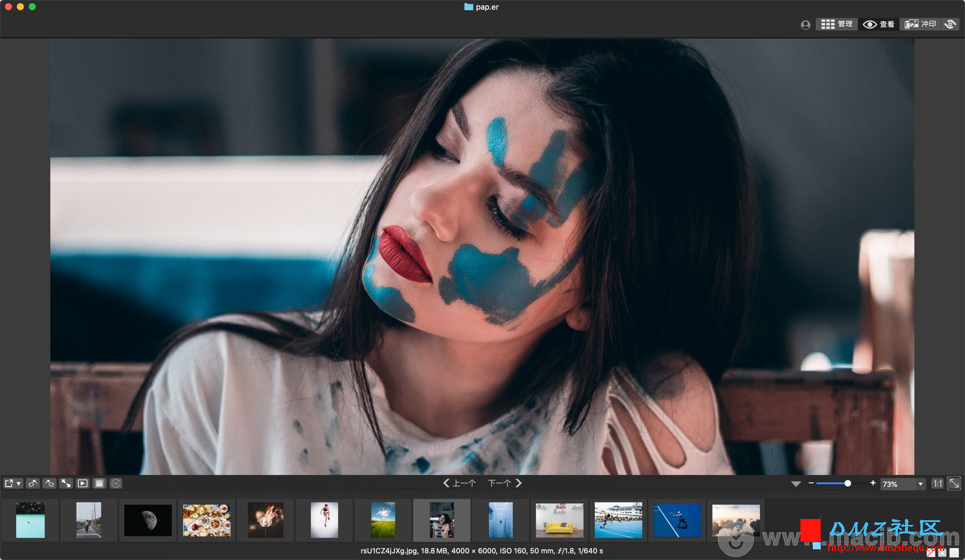Select the yellow sofa thumbnail
Screen dimensions: 965x560
pyautogui.click(x=560, y=520)
